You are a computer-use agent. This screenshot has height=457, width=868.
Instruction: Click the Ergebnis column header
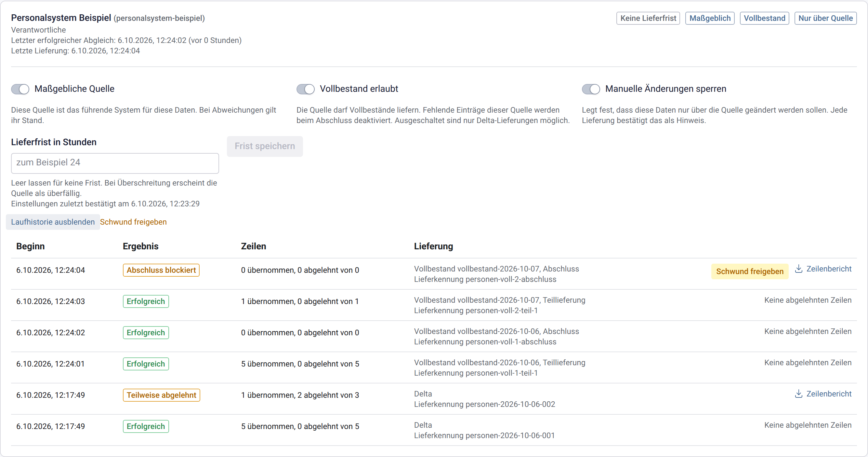pos(140,246)
